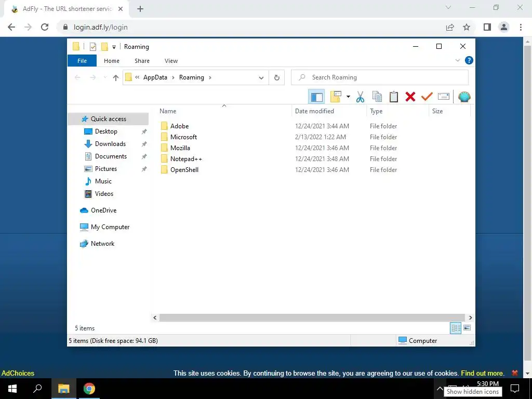Refresh the Roaming folder view

pos(277,78)
